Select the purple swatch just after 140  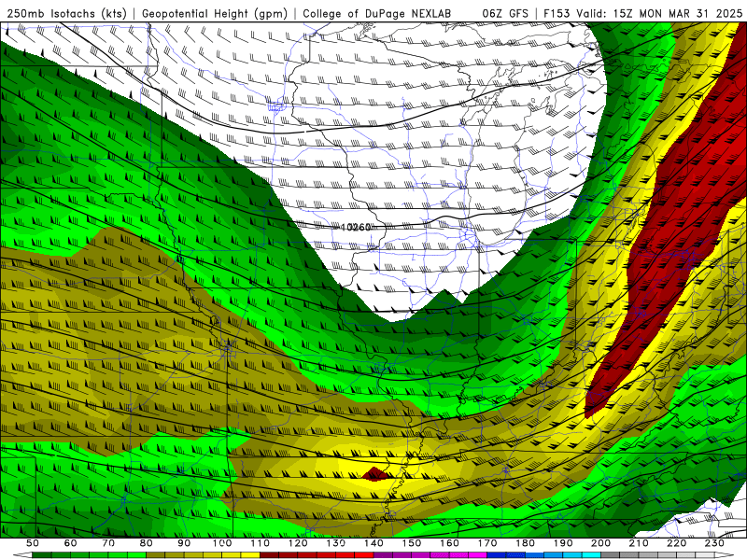[x=384, y=555]
